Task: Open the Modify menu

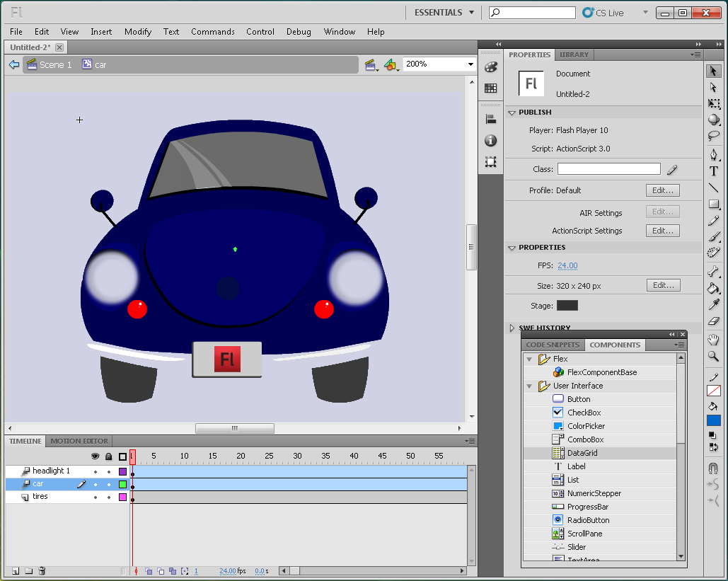Action: pyautogui.click(x=138, y=32)
